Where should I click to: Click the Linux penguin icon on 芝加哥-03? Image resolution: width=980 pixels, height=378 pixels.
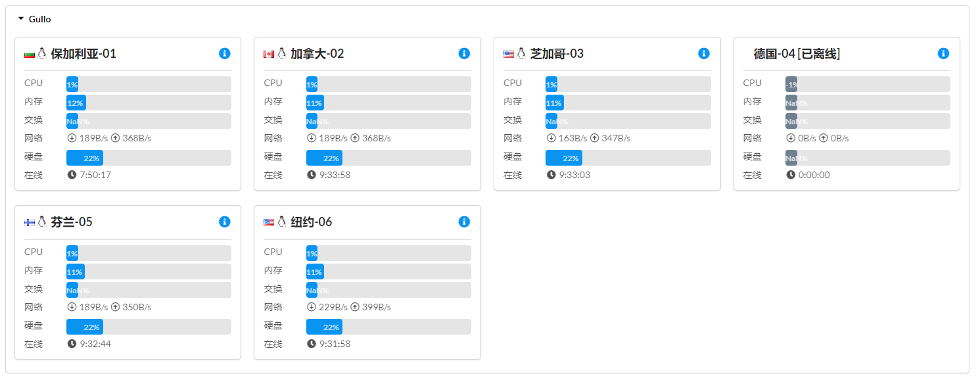[521, 53]
